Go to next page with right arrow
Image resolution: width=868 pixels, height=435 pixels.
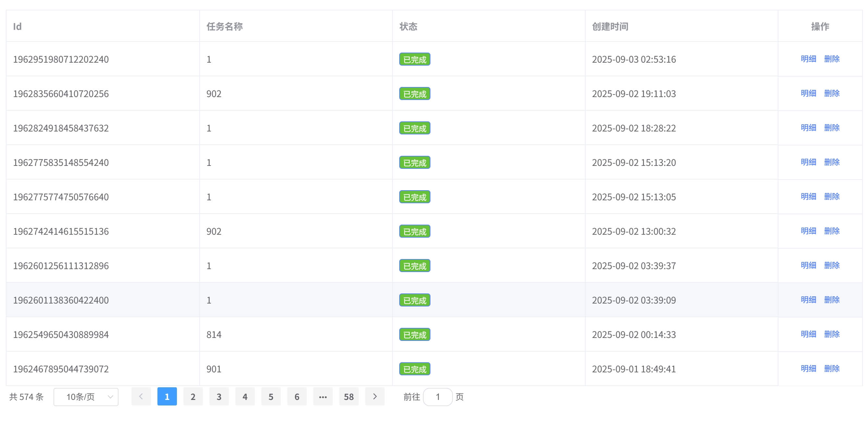click(375, 397)
